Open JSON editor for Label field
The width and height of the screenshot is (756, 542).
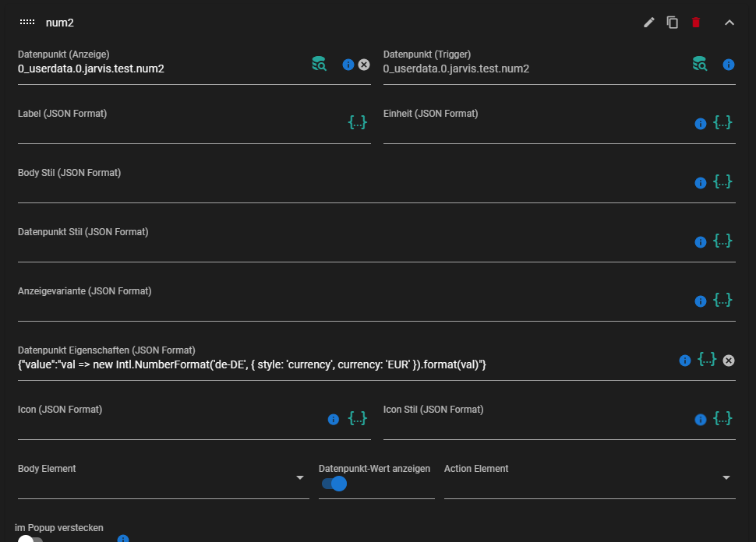tap(357, 122)
